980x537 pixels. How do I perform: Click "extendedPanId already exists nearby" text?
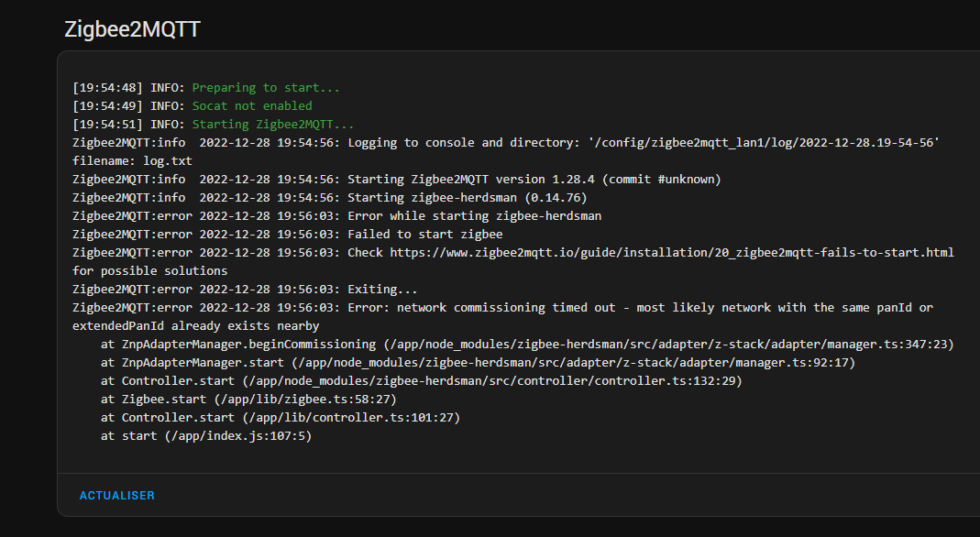point(196,326)
